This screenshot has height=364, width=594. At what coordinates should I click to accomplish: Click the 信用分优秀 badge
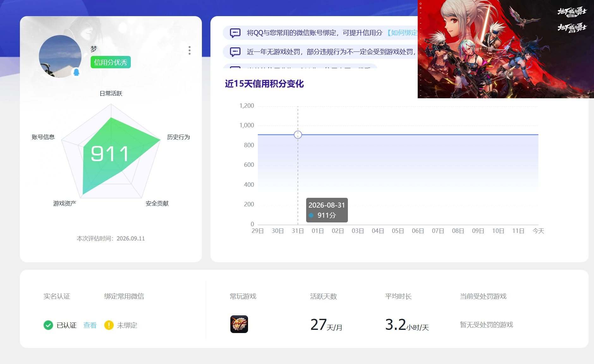pyautogui.click(x=111, y=62)
